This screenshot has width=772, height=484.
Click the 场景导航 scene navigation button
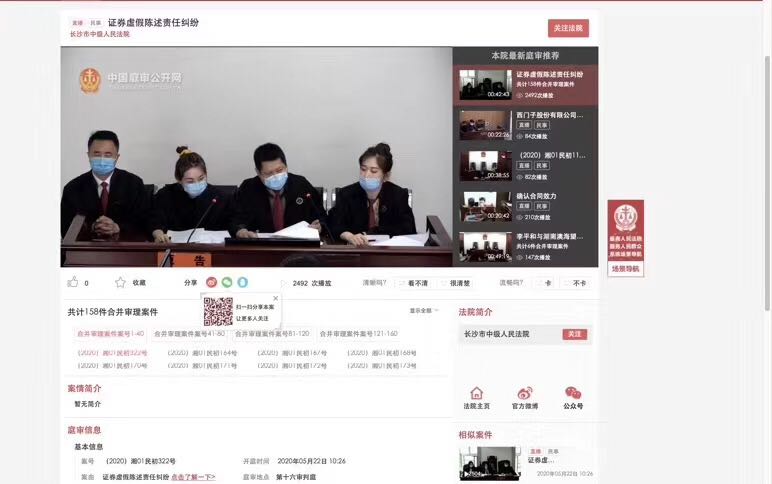click(625, 269)
